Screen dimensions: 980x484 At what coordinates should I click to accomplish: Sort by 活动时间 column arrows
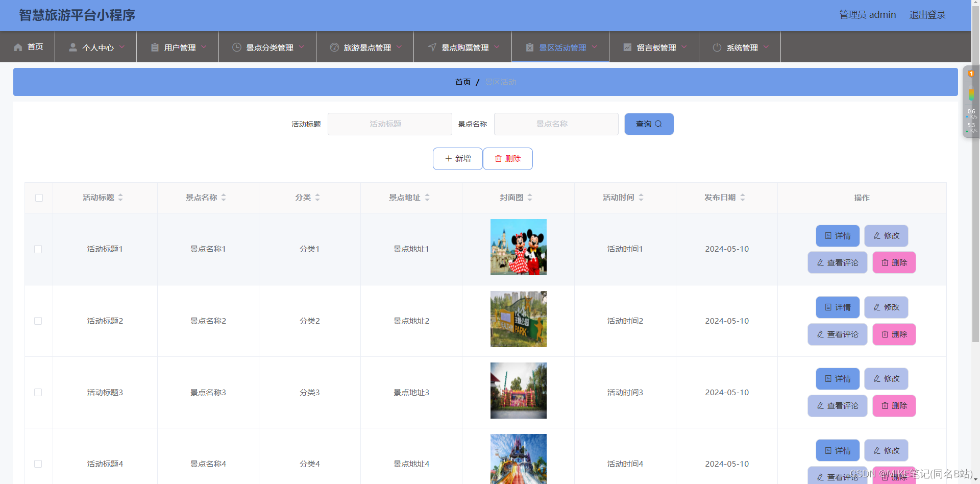coord(641,198)
